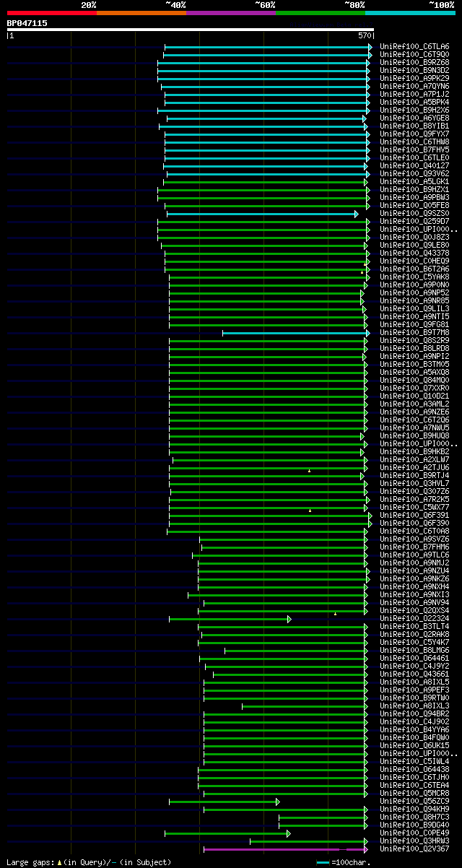The image size is (462, 868).
Task: Select the UniRef100_C5IWL4 label
Action: [414, 761]
